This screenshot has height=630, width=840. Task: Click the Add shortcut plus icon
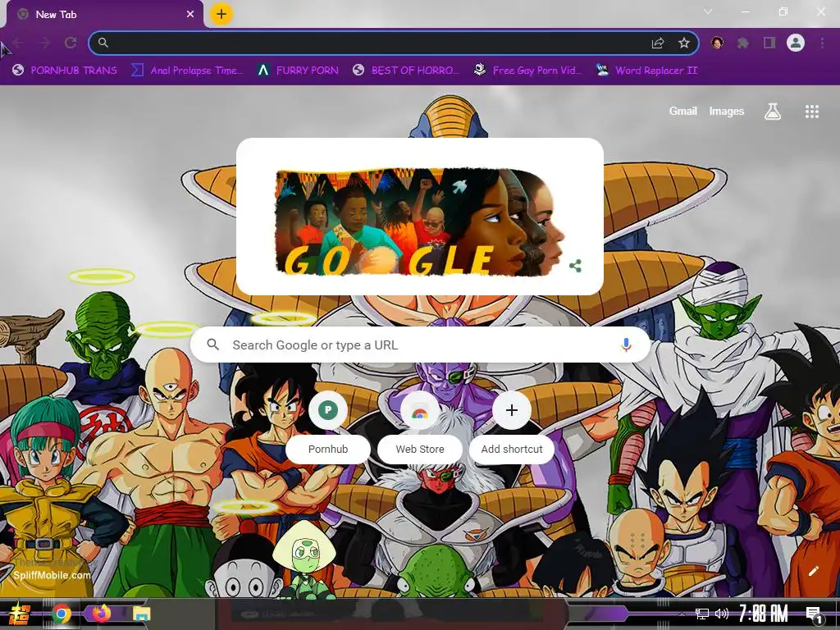[x=512, y=410]
